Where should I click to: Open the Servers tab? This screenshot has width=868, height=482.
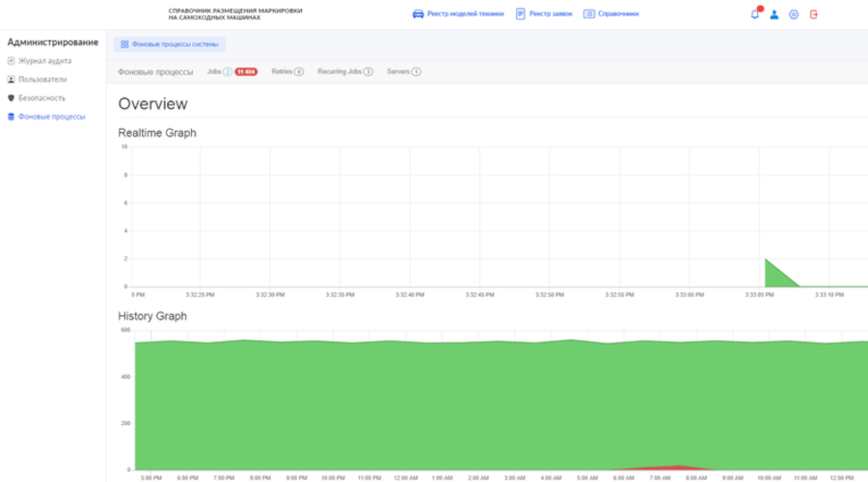(404, 72)
